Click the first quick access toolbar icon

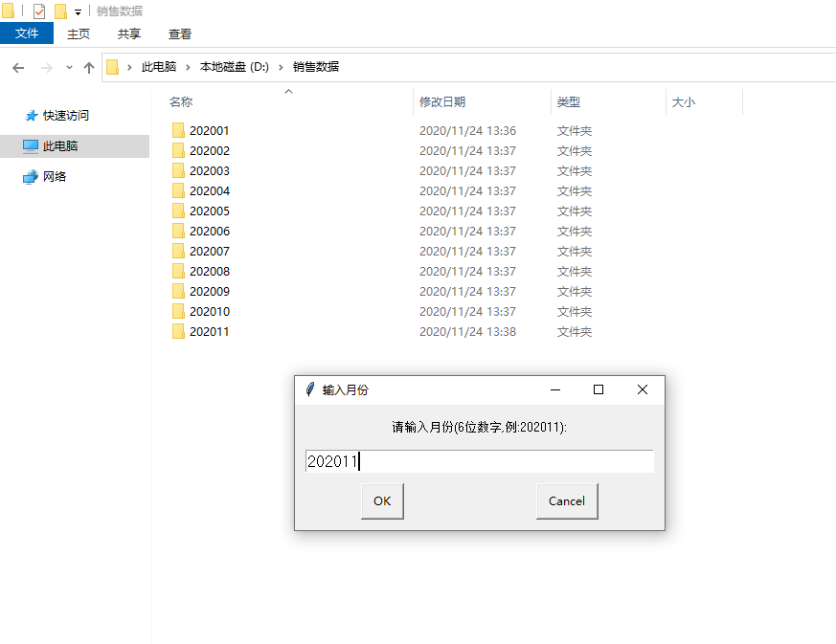[x=9, y=11]
